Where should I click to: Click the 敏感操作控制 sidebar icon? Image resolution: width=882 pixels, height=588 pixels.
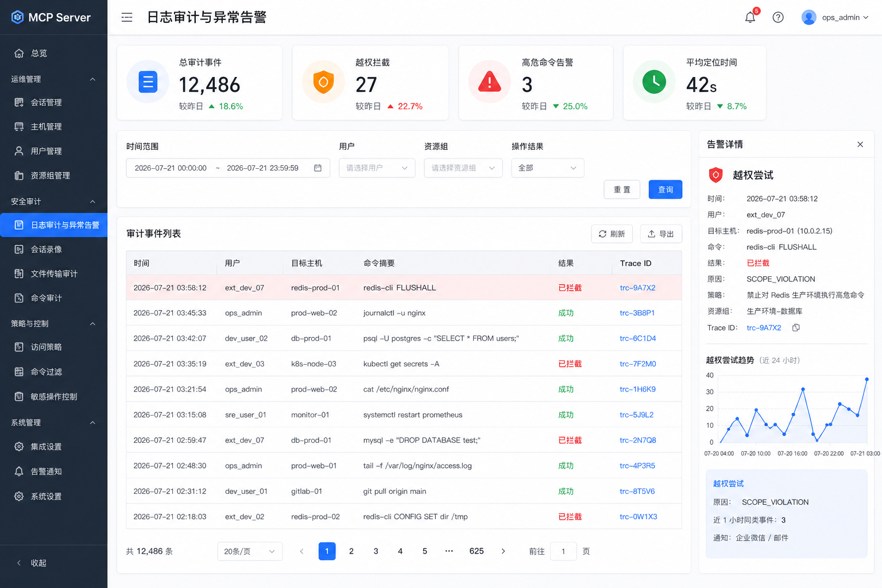19,396
